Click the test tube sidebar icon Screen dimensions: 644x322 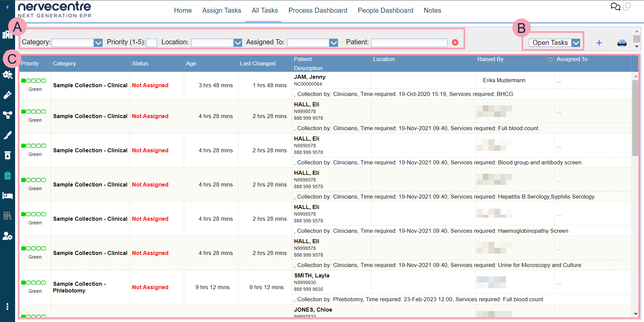click(x=7, y=95)
